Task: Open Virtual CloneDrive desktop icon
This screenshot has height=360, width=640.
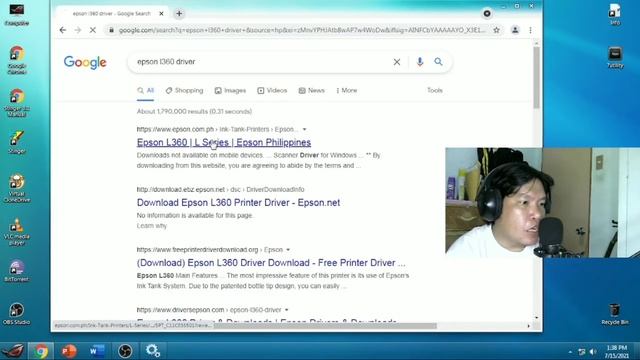Action: pyautogui.click(x=17, y=189)
